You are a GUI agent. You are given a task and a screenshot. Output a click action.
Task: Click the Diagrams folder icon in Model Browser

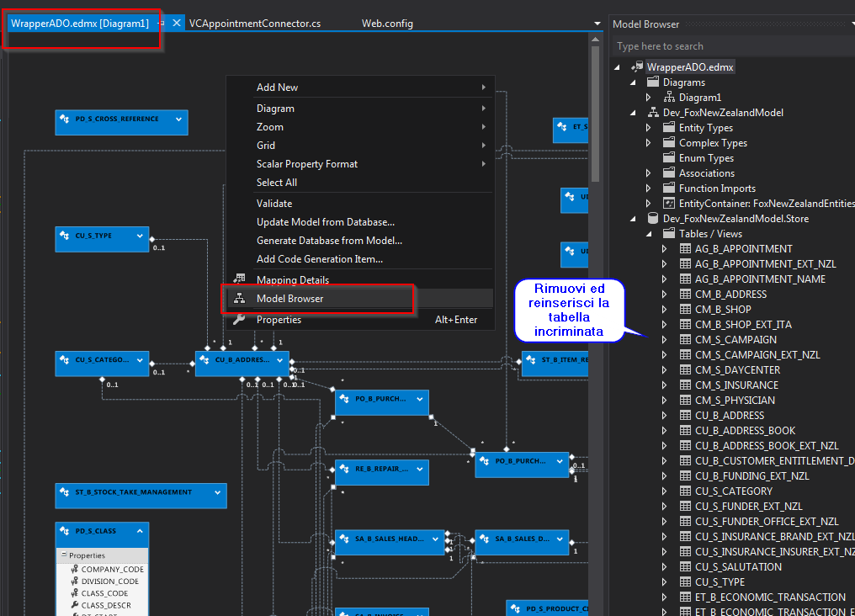tap(652, 82)
